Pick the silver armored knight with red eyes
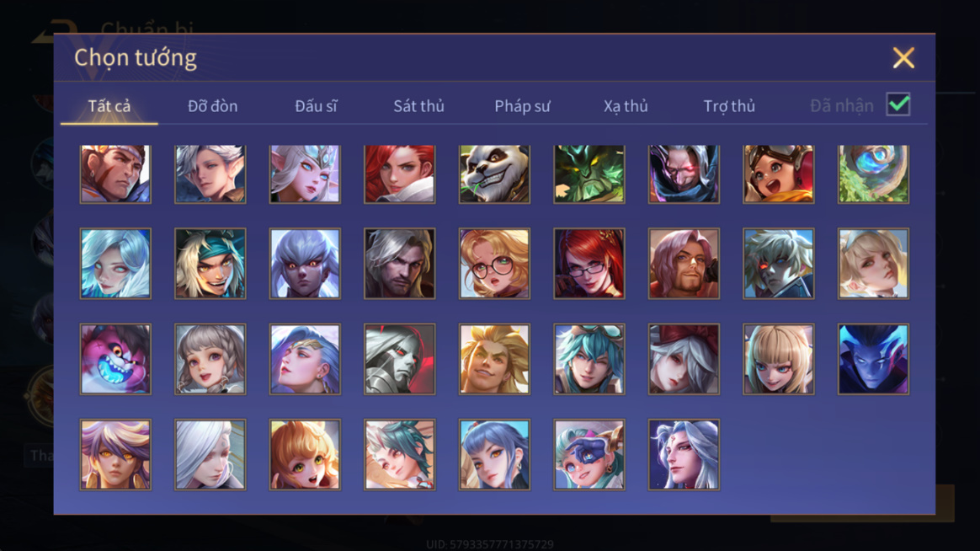Image resolution: width=980 pixels, height=551 pixels. point(399,359)
